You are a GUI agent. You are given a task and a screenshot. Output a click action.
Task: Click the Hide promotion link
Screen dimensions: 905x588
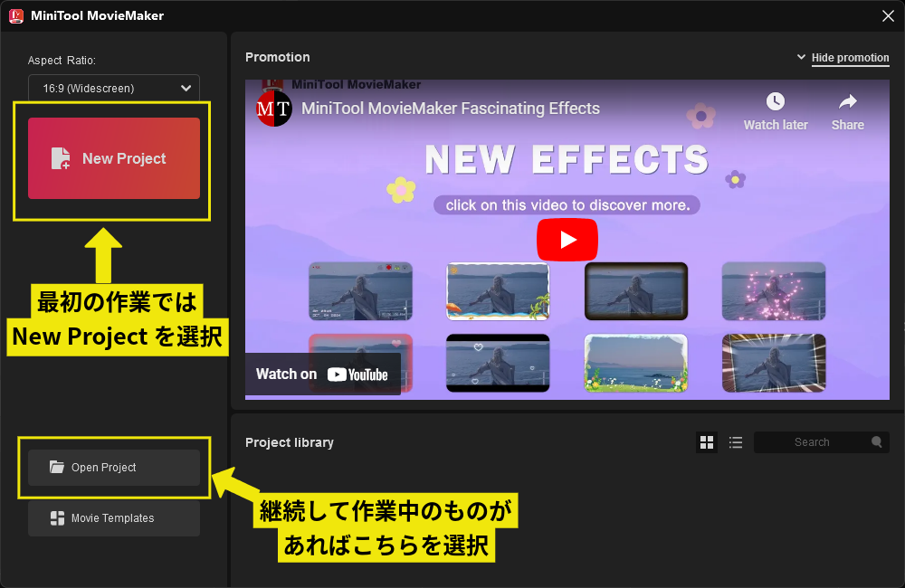pos(850,58)
